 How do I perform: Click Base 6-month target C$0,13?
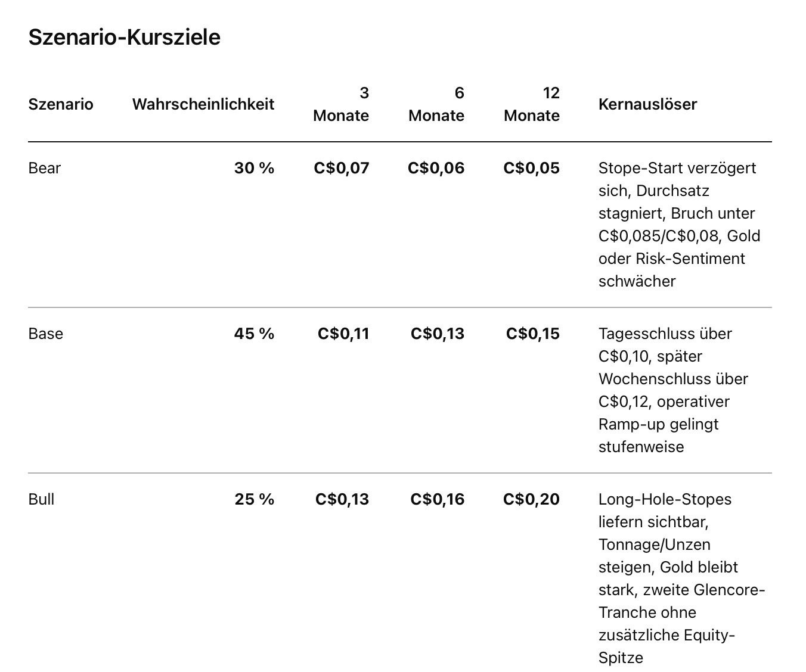click(x=438, y=334)
